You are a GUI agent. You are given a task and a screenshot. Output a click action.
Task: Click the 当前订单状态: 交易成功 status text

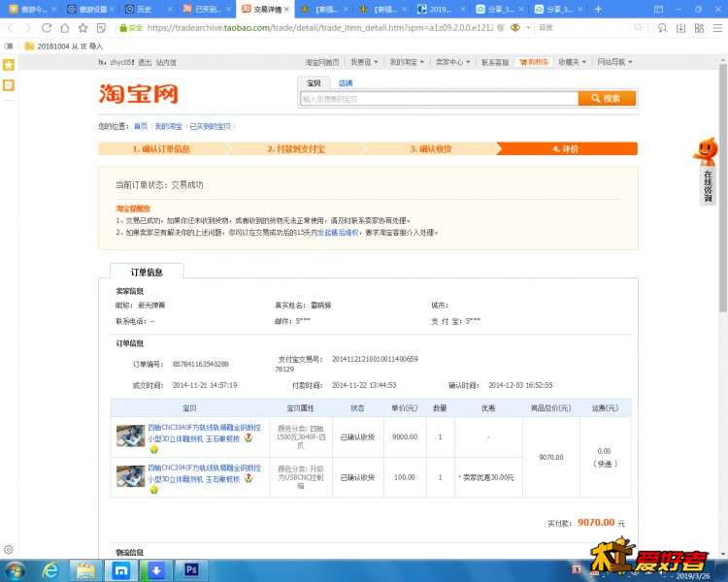(x=159, y=184)
